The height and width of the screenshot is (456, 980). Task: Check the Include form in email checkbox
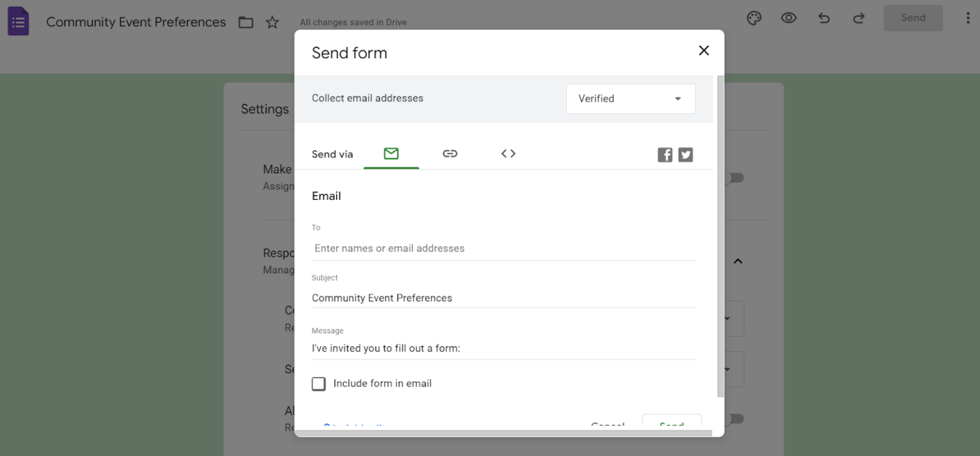(318, 383)
